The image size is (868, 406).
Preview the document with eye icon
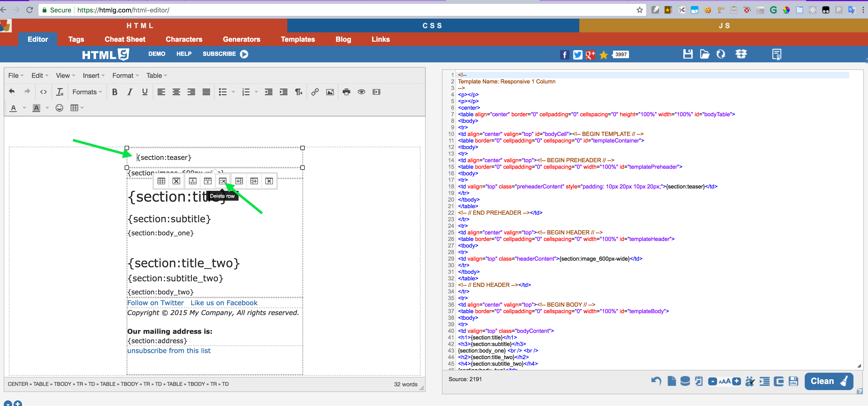pyautogui.click(x=362, y=92)
